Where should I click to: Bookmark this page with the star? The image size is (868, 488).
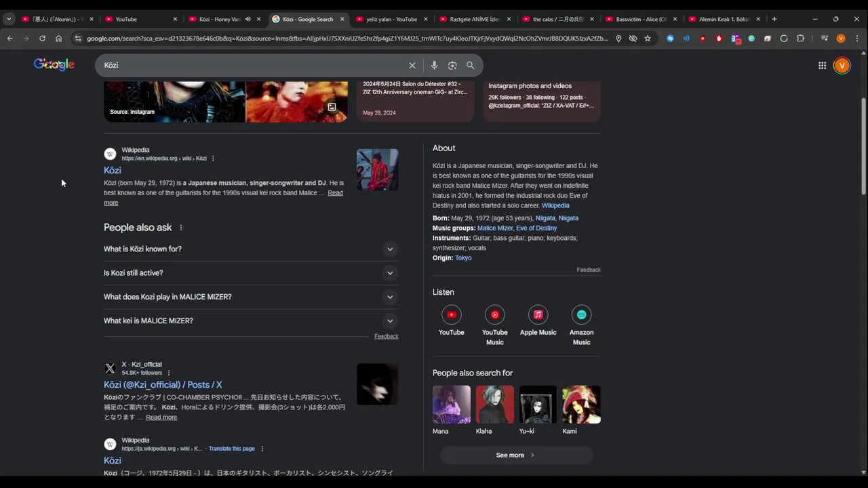click(x=648, y=39)
